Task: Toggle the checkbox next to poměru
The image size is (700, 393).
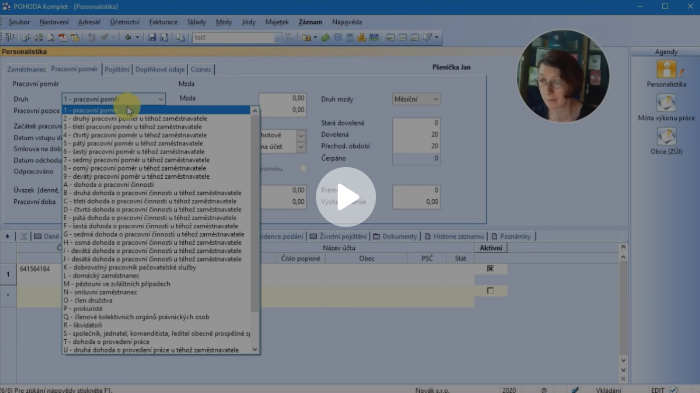Action: 303,169
